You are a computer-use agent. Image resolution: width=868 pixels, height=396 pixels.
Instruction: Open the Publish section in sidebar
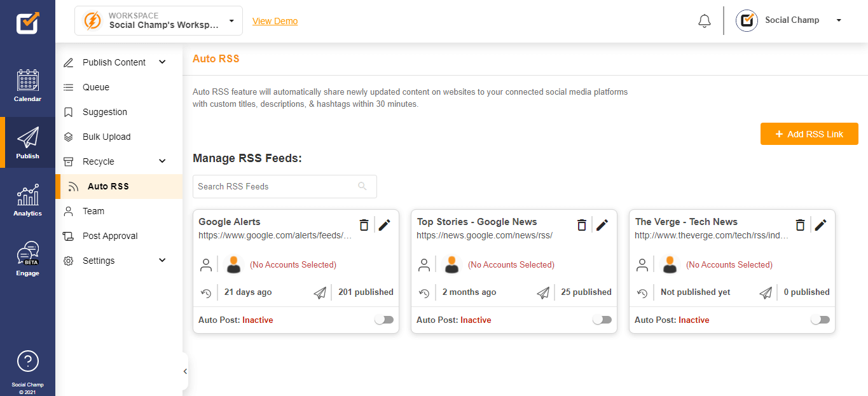click(27, 142)
